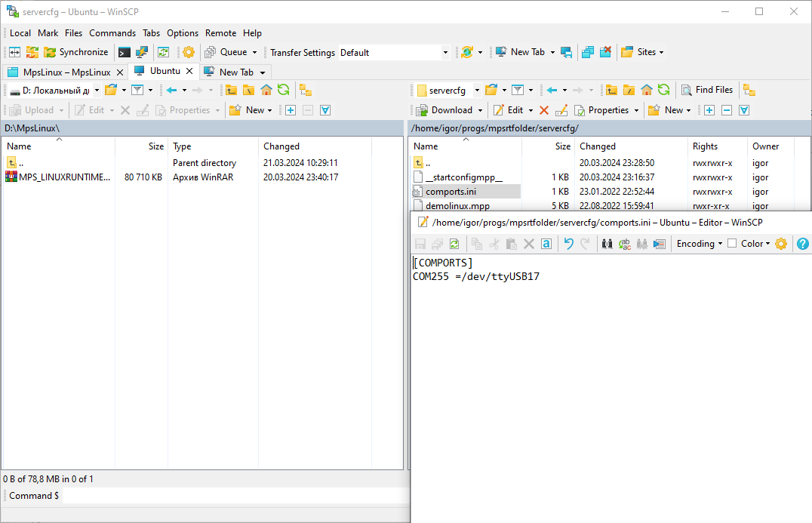This screenshot has height=523, width=812.
Task: Open Transfer Settings Default combo box
Action: coord(394,52)
